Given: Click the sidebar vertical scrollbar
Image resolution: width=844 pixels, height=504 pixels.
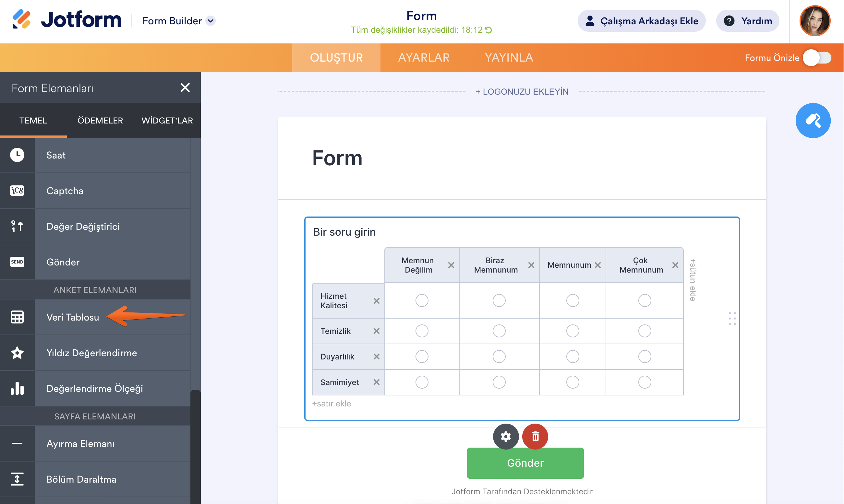Looking at the screenshot, I should tap(195, 441).
